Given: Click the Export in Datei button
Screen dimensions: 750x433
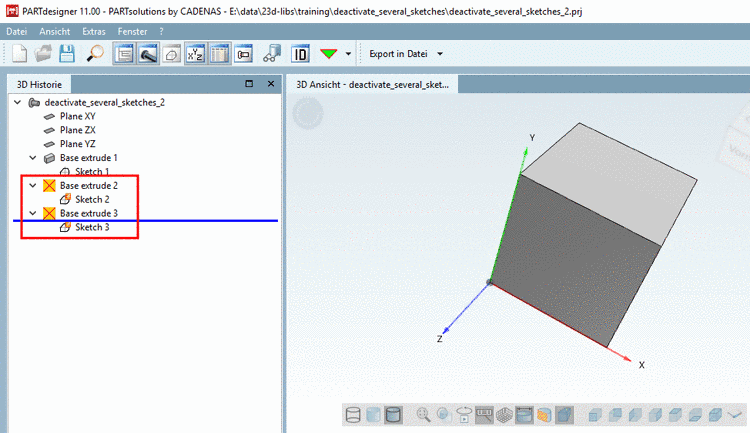Looking at the screenshot, I should click(x=398, y=54).
